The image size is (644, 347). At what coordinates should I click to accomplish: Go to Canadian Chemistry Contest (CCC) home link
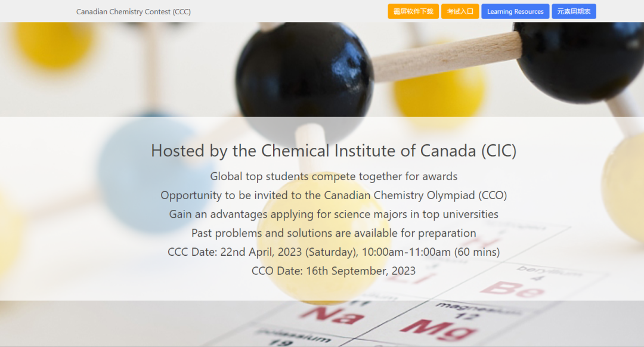tap(134, 11)
